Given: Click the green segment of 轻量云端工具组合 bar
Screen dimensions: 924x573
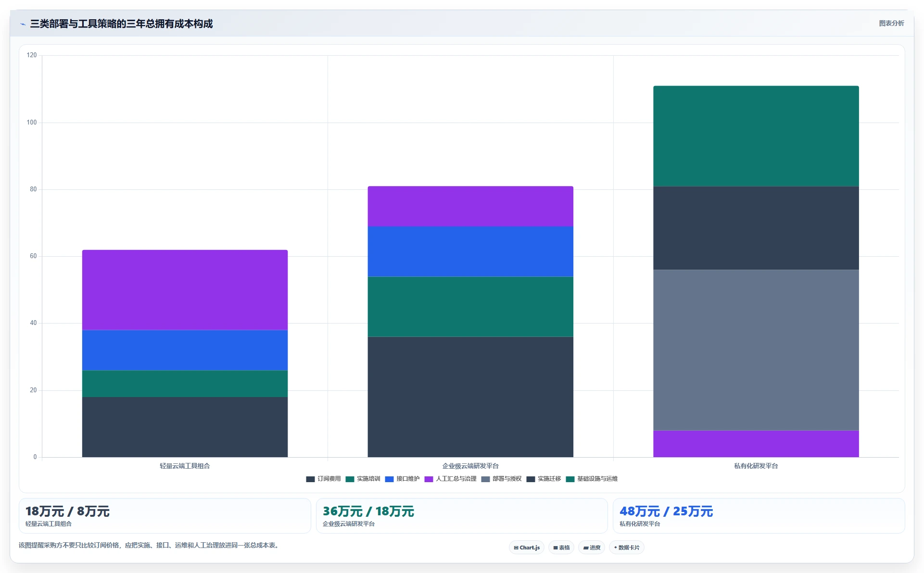Looking at the screenshot, I should point(185,384).
